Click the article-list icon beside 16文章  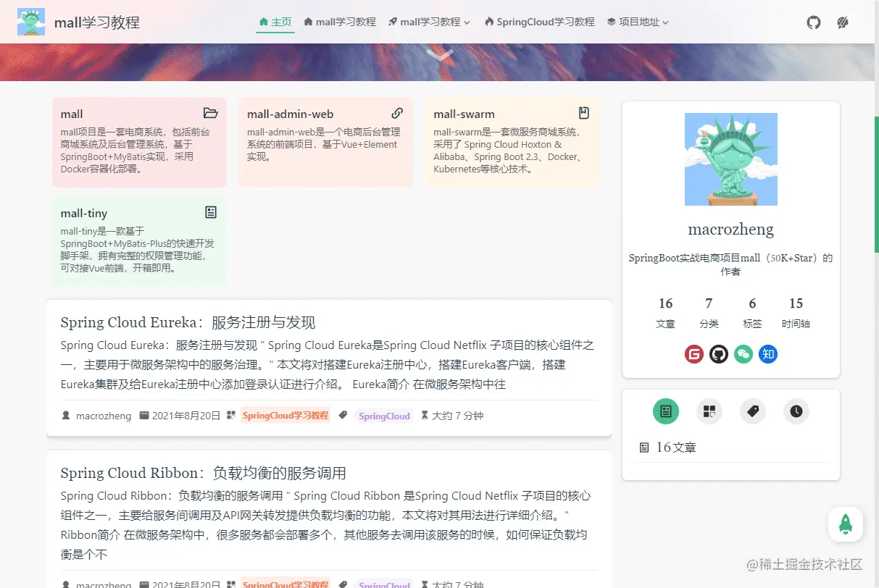(644, 448)
